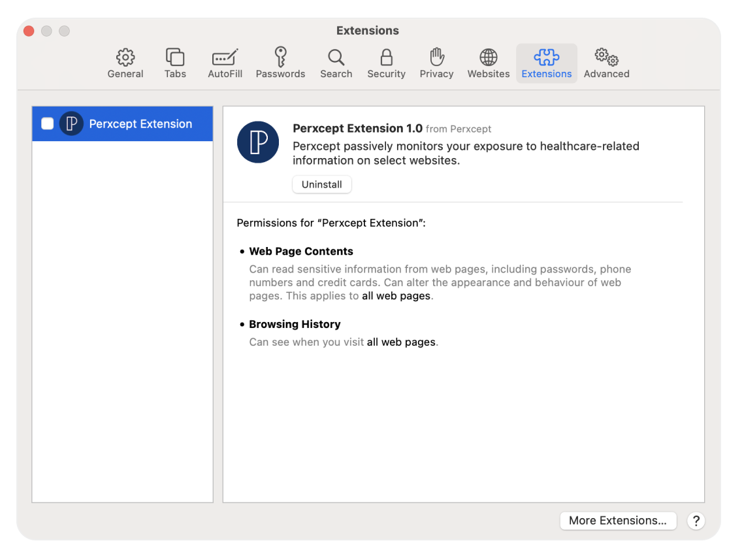Click the "Browsing History" permission heading
The height and width of the screenshot is (560, 742).
point(295,324)
